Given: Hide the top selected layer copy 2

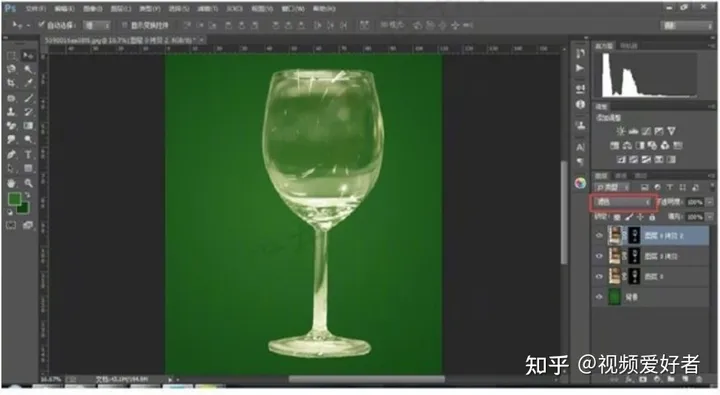Looking at the screenshot, I should (599, 236).
